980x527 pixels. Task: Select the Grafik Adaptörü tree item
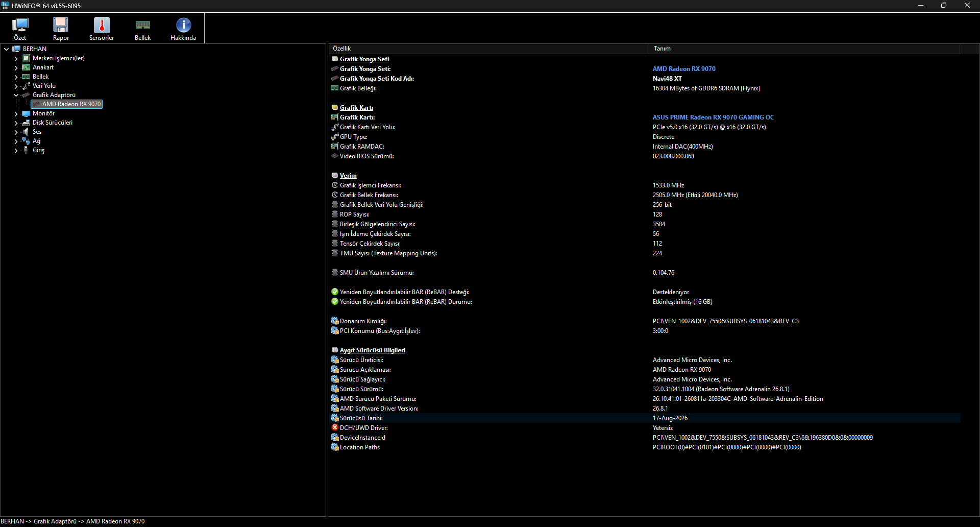[54, 95]
